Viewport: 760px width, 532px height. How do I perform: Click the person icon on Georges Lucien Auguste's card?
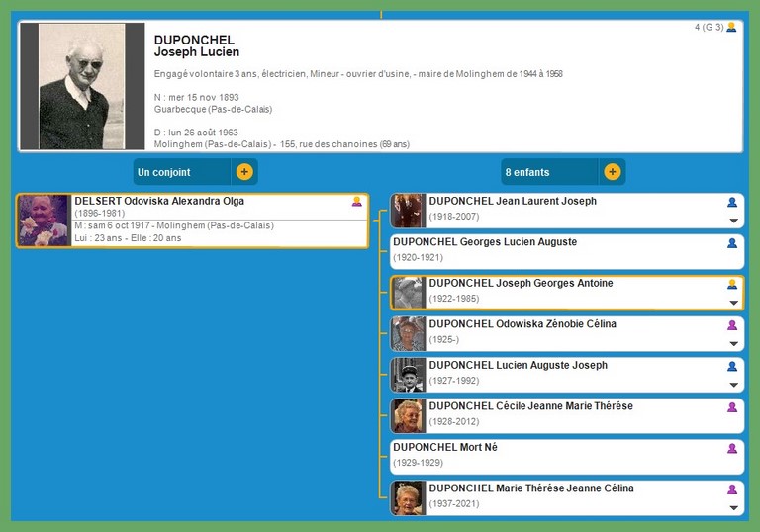(732, 243)
